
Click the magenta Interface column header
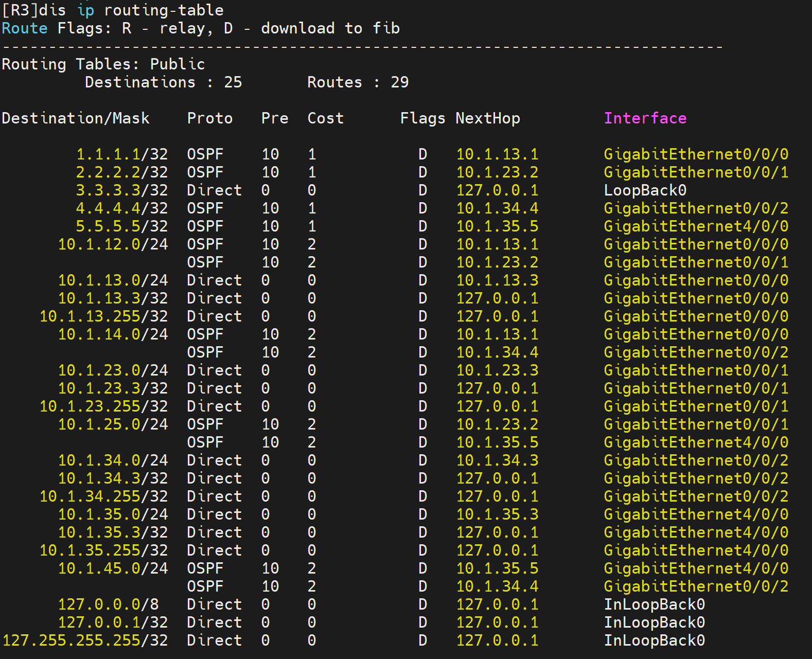tap(645, 118)
